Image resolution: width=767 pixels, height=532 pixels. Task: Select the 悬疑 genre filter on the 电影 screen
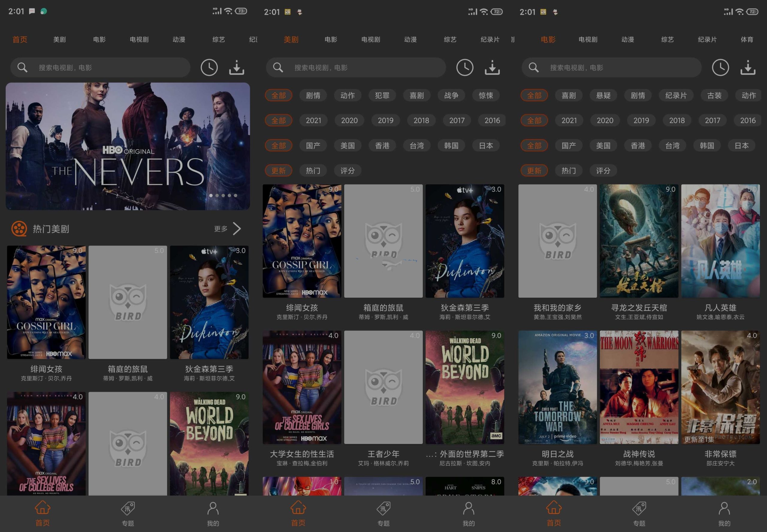click(603, 95)
